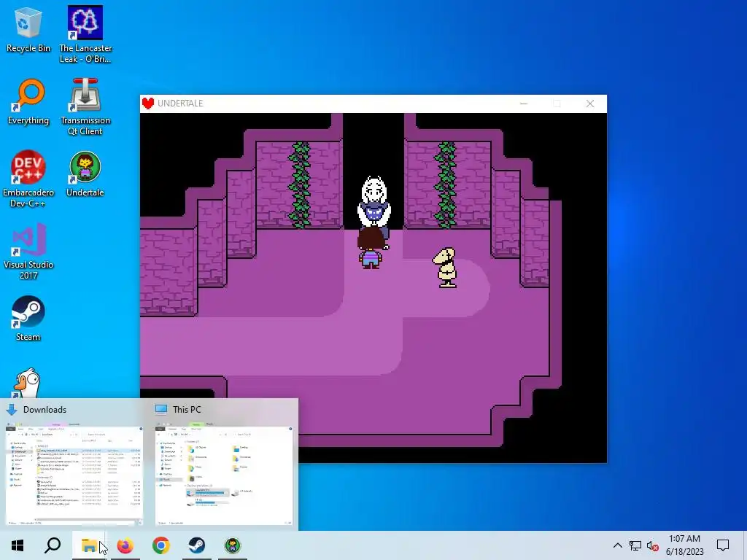The width and height of the screenshot is (747, 560).
Task: Open Firefox from the taskbar
Action: click(x=125, y=545)
